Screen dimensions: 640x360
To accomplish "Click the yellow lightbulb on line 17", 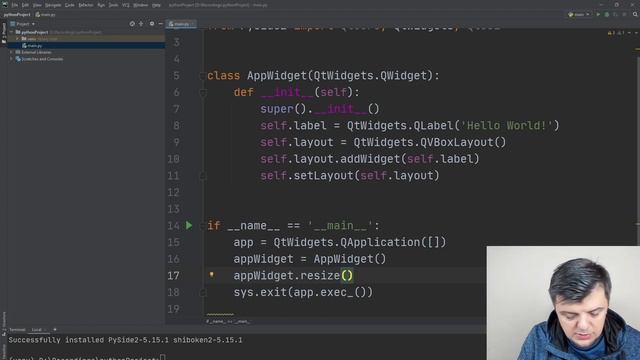I will click(211, 275).
